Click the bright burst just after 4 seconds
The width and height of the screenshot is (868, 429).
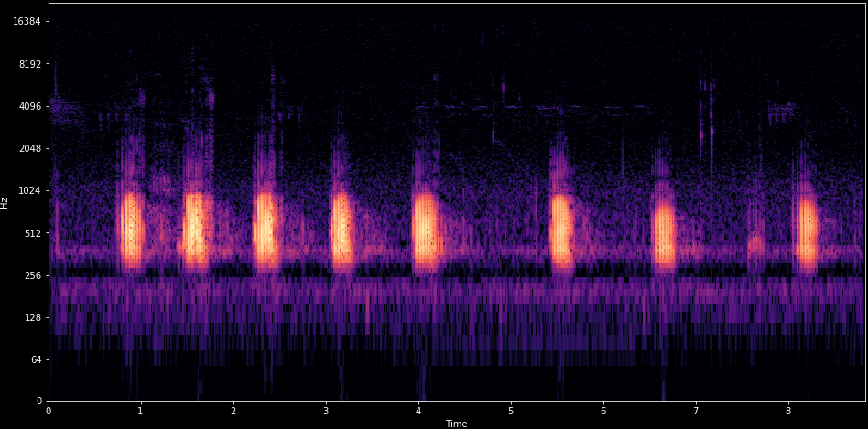click(425, 226)
